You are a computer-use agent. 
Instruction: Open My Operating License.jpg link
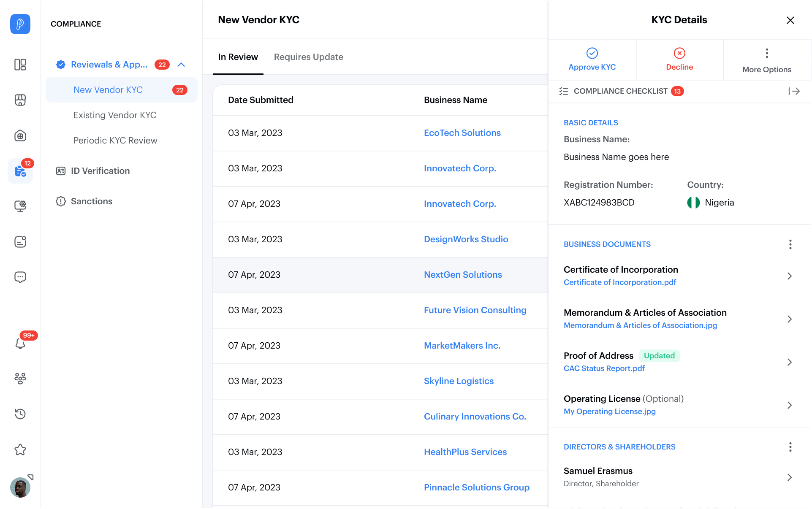point(609,412)
